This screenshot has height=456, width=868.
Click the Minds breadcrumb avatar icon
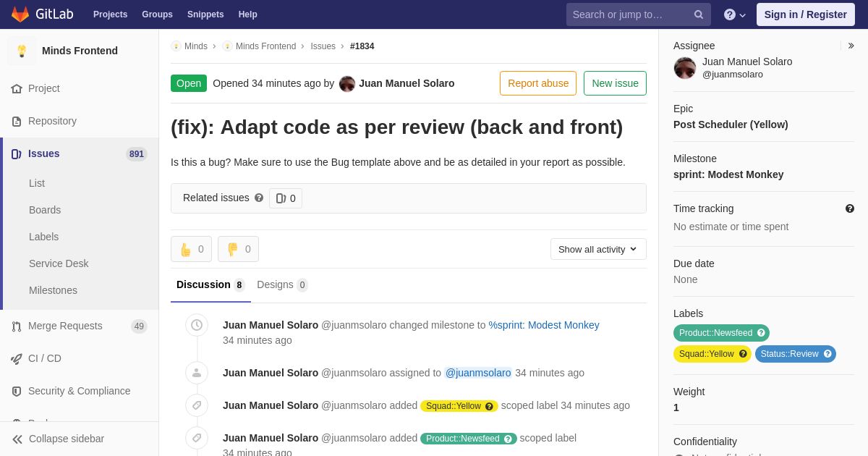[x=176, y=46]
